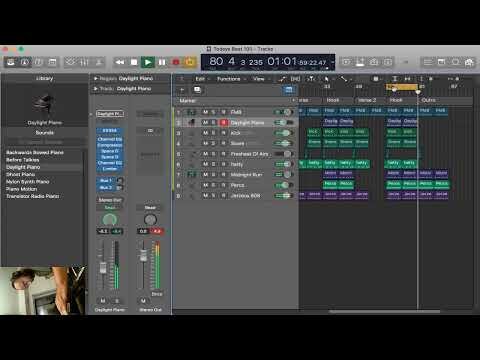Mute the FM8 track

pos(206,112)
